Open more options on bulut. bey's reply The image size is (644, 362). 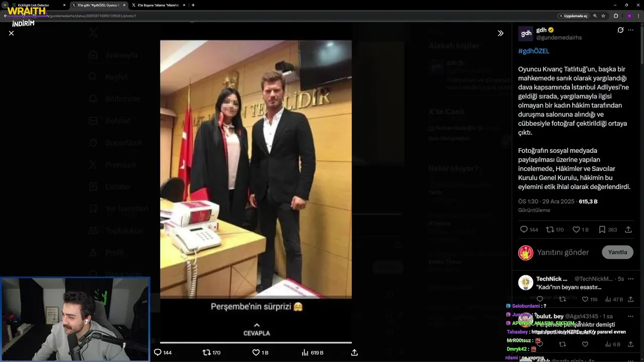(631, 316)
